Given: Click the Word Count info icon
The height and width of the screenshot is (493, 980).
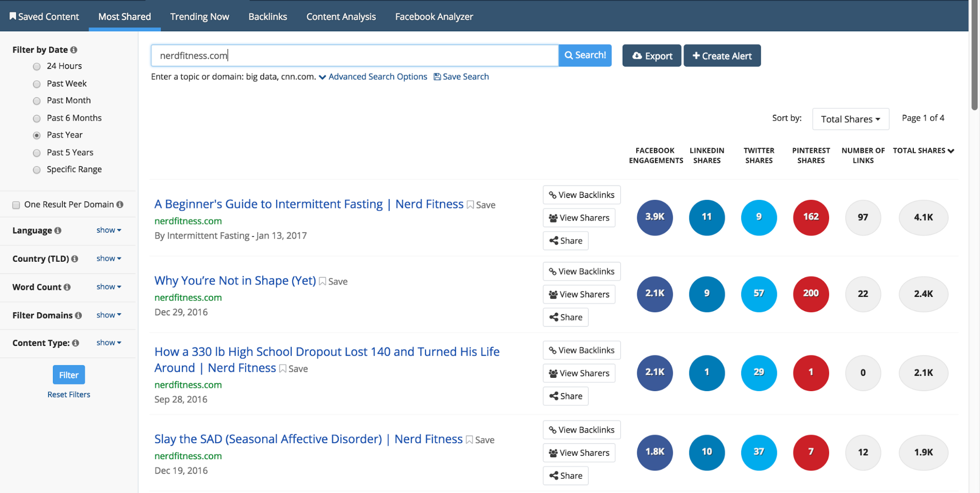Looking at the screenshot, I should pyautogui.click(x=67, y=287).
